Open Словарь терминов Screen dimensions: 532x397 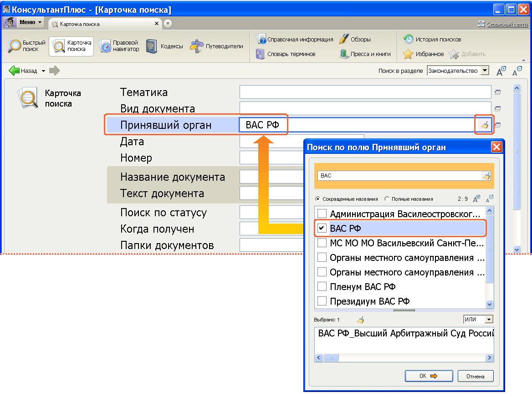click(286, 54)
